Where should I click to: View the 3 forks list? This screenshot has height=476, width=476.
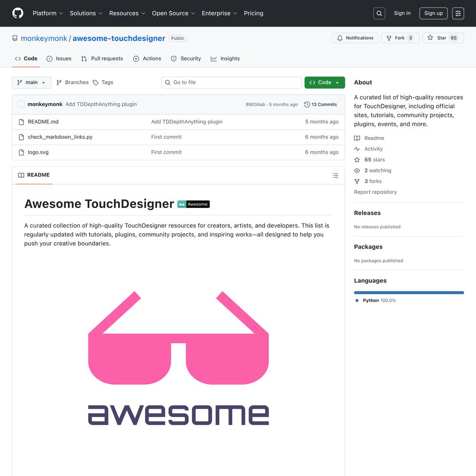click(367, 181)
